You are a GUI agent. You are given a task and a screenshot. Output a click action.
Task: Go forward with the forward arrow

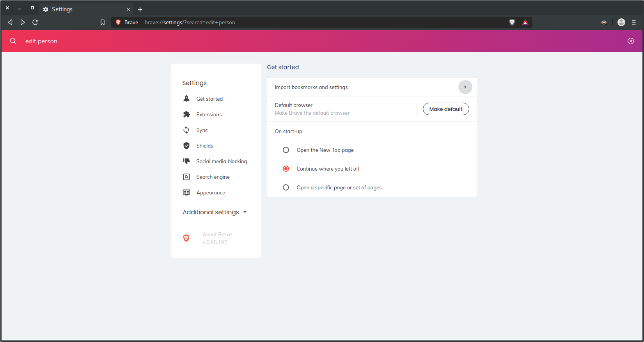(23, 22)
